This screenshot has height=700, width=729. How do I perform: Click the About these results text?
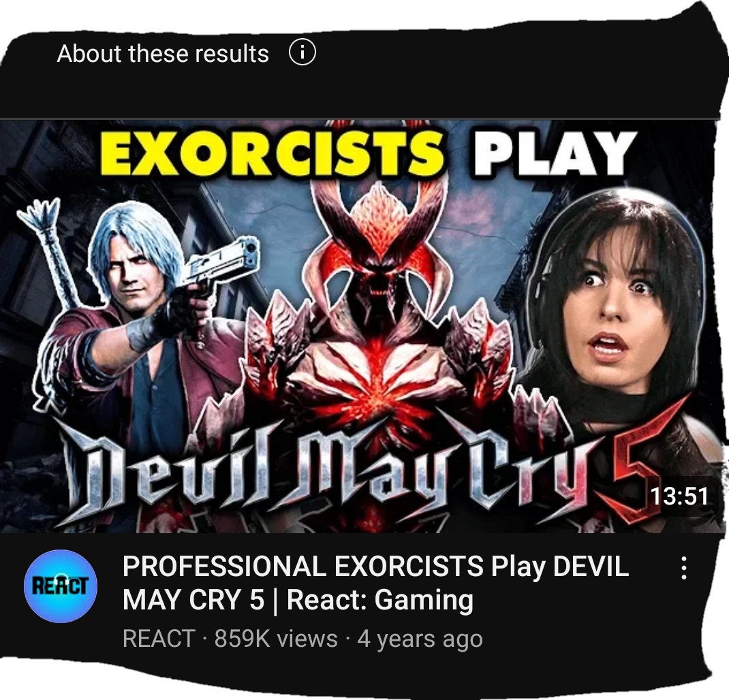pos(163,53)
